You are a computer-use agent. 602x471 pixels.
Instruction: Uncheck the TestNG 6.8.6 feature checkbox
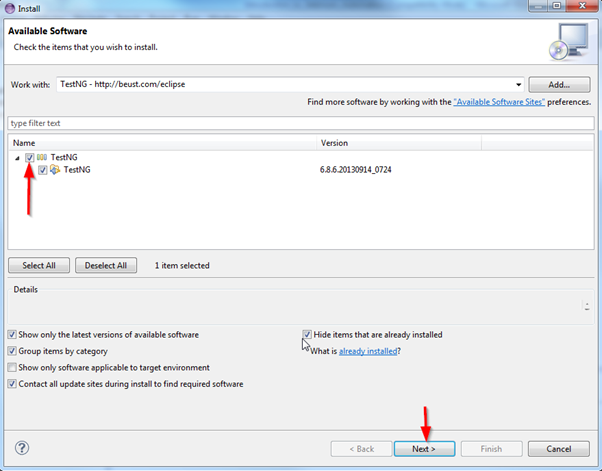pos(43,170)
